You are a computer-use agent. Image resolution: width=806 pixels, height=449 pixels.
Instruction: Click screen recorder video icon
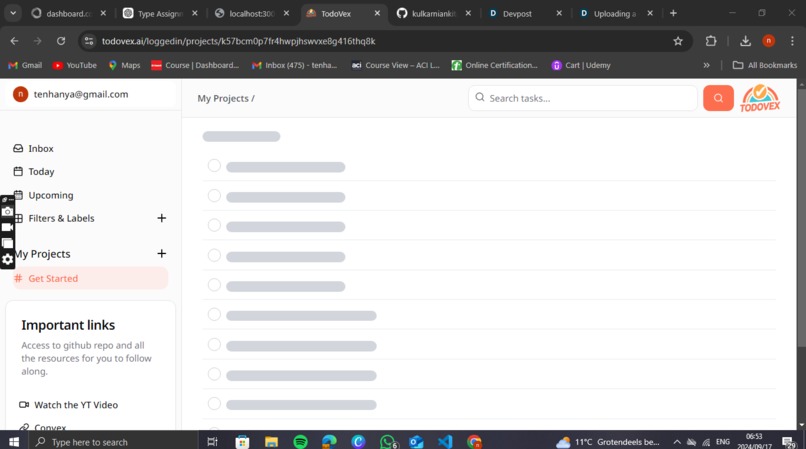click(x=7, y=227)
